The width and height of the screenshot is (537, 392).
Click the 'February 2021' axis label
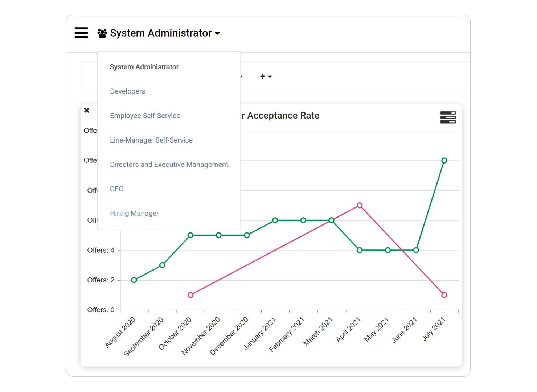[286, 334]
